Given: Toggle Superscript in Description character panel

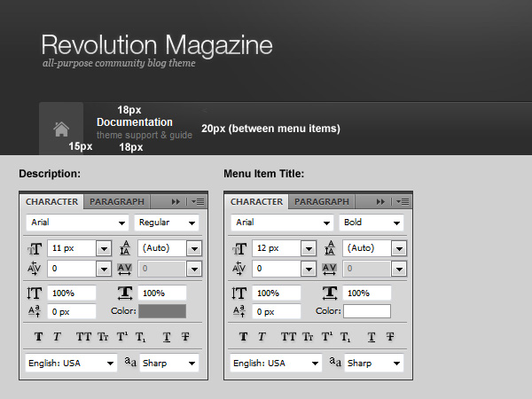Looking at the screenshot, I should point(122,336).
